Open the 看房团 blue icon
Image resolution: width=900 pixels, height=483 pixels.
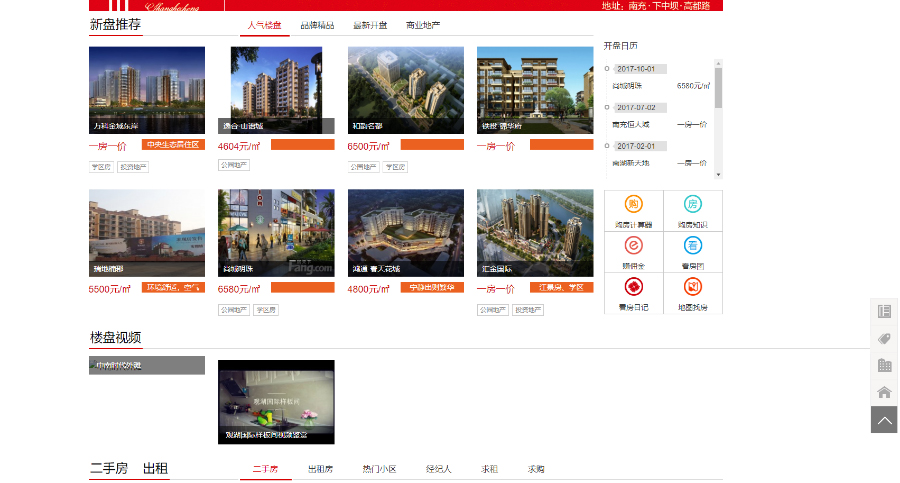[693, 246]
